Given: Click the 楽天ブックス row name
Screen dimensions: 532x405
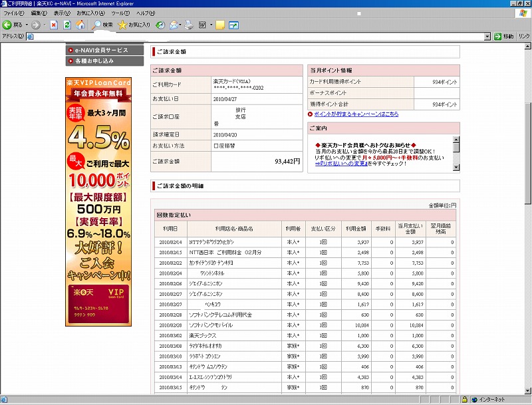Looking at the screenshot, I should coord(203,335).
